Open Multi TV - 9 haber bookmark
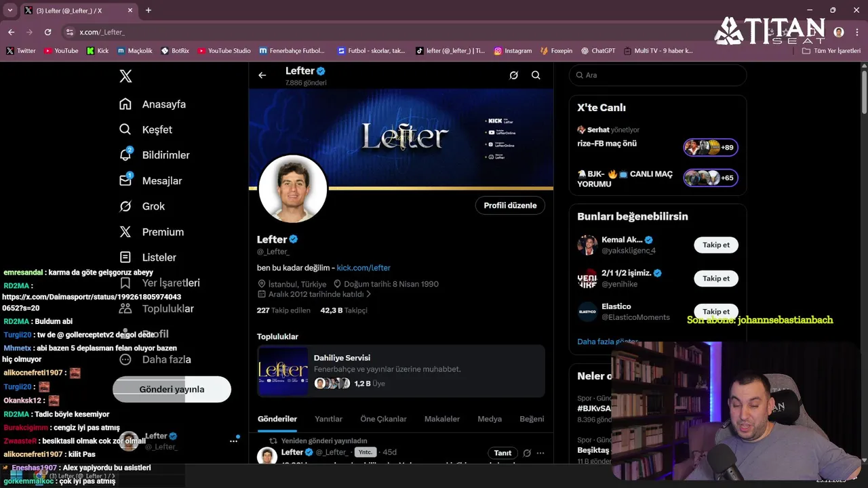This screenshot has height=488, width=868. (658, 51)
